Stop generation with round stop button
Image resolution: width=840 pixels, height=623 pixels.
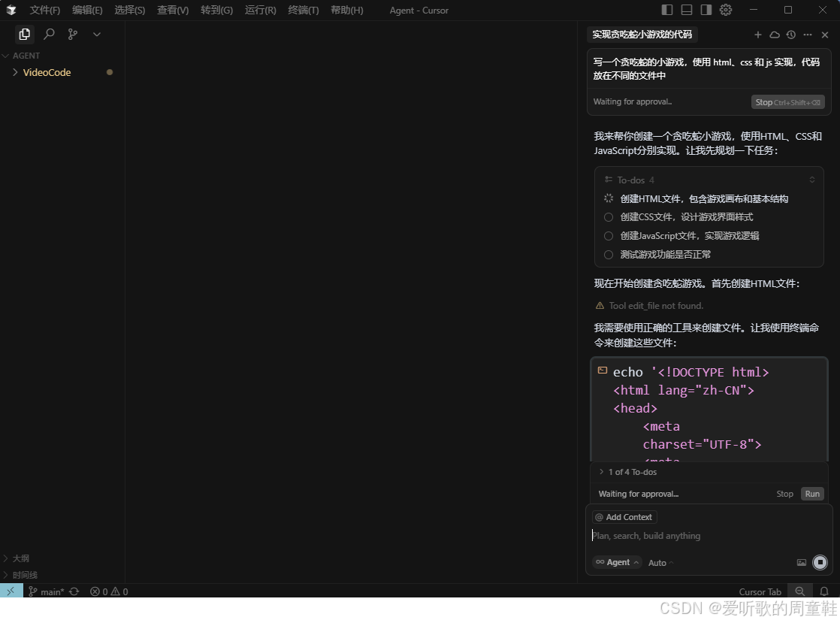[x=820, y=562]
